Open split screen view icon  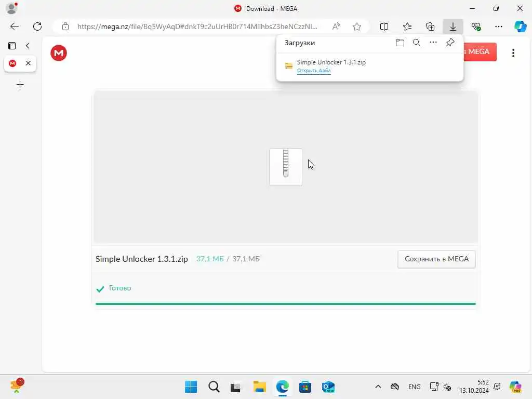384,26
